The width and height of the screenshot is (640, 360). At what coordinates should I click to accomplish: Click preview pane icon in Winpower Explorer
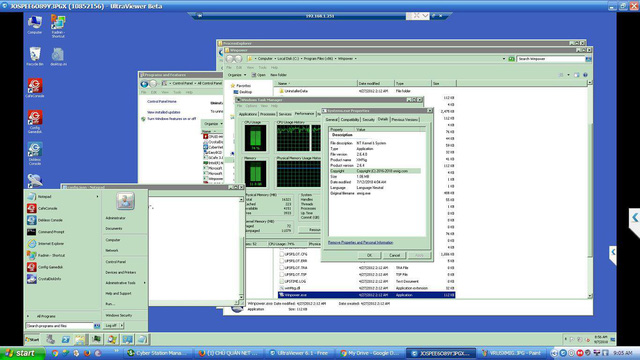[x=576, y=75]
